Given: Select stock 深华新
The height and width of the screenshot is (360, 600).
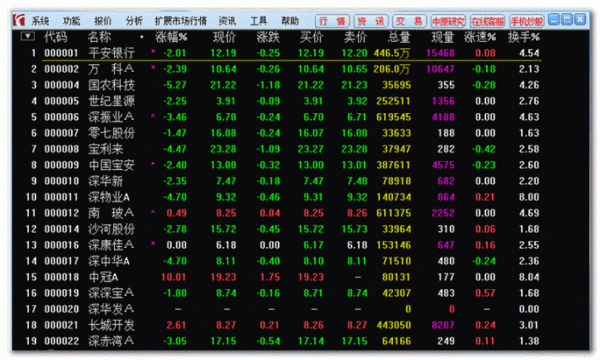Looking at the screenshot, I should pos(106,181).
